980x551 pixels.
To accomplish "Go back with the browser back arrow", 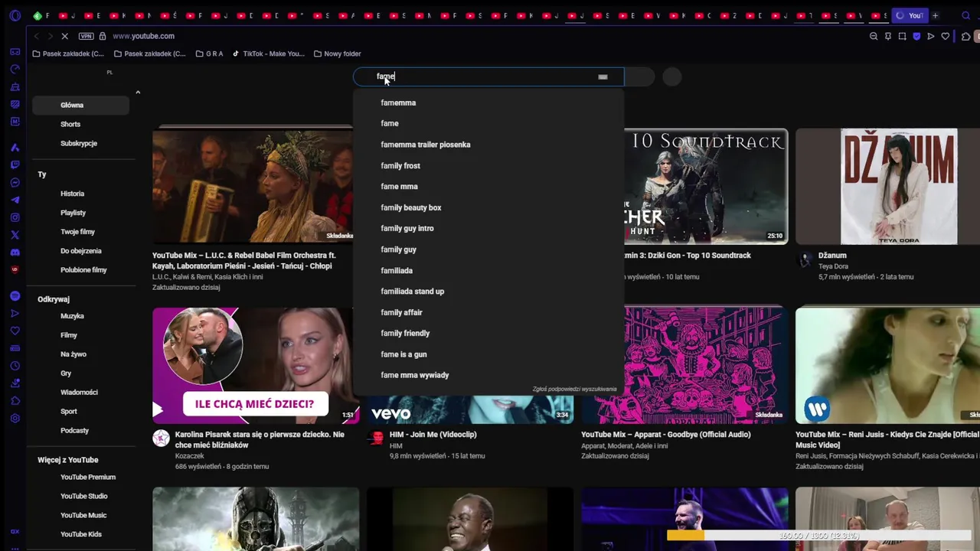I will coord(37,36).
